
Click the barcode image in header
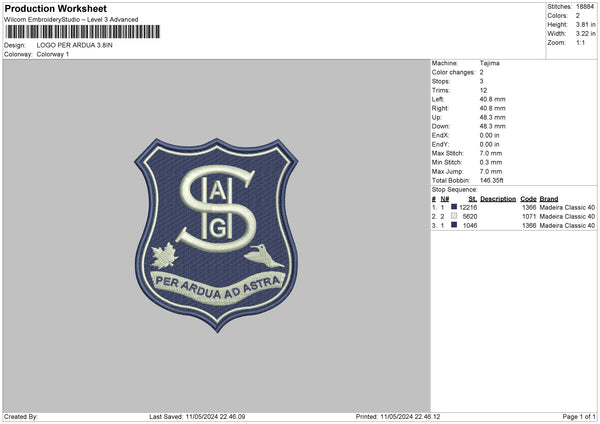pos(83,32)
